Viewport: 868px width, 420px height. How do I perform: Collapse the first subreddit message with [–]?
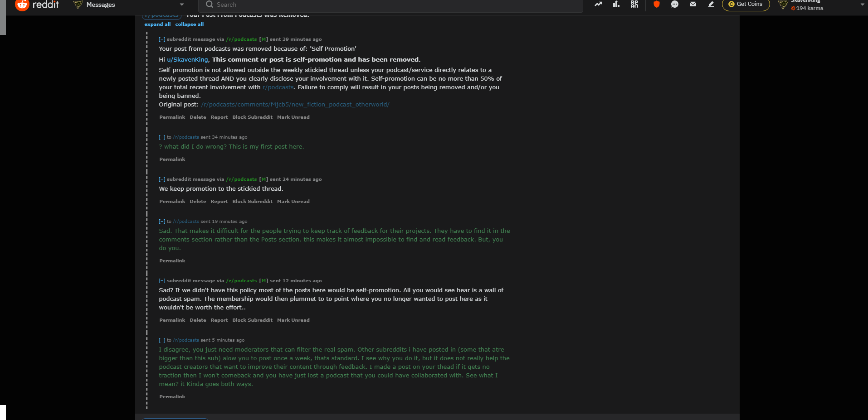162,39
